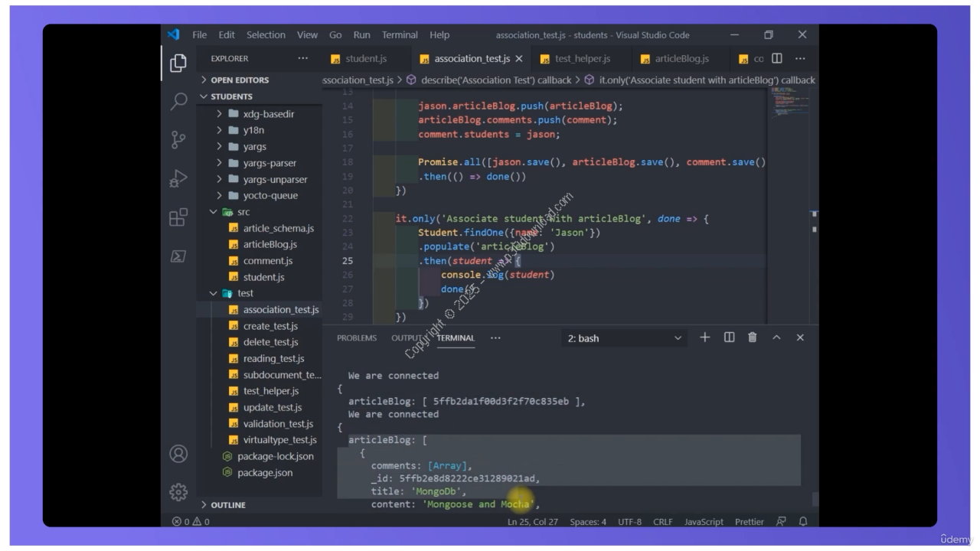Switch to the articleBlog.js editor tab
Screen dimensions: 980x551
tap(681, 58)
